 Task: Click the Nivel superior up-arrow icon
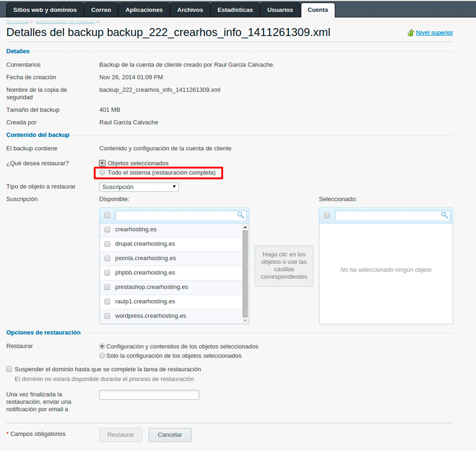410,33
